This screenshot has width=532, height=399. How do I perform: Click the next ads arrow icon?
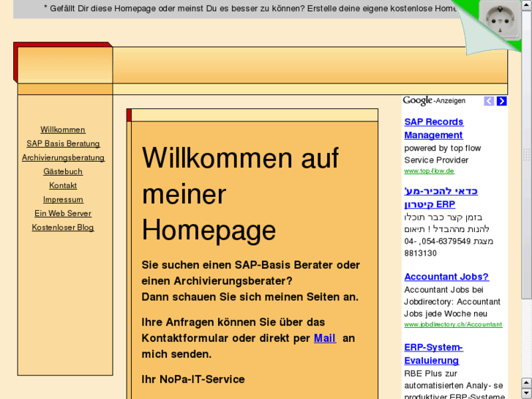(501, 101)
